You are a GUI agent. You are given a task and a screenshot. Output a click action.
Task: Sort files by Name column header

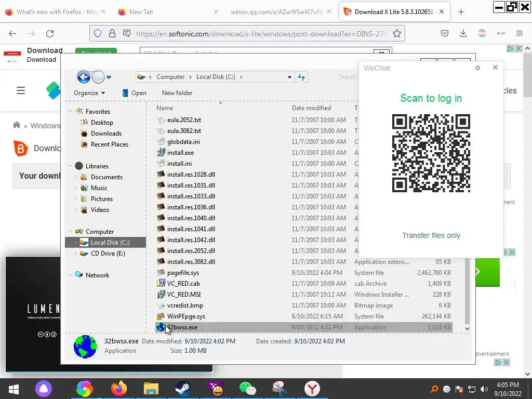pos(165,108)
